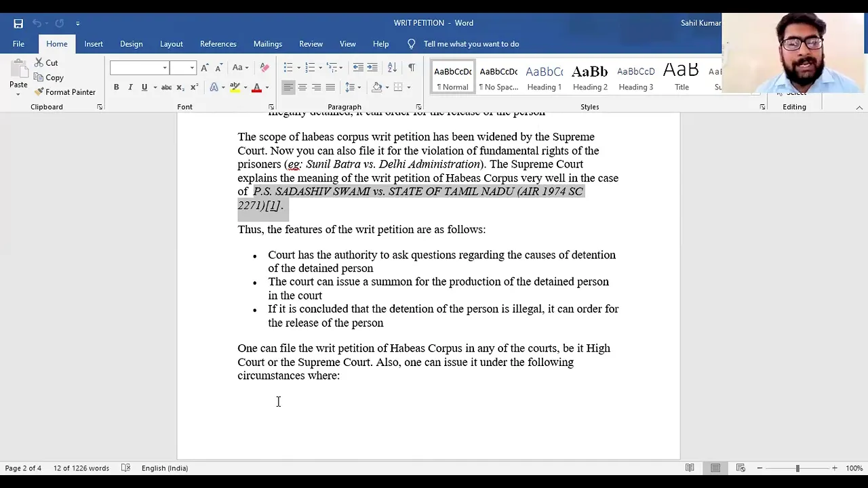The image size is (868, 488).
Task: Save the document with the Save icon
Action: point(18,23)
